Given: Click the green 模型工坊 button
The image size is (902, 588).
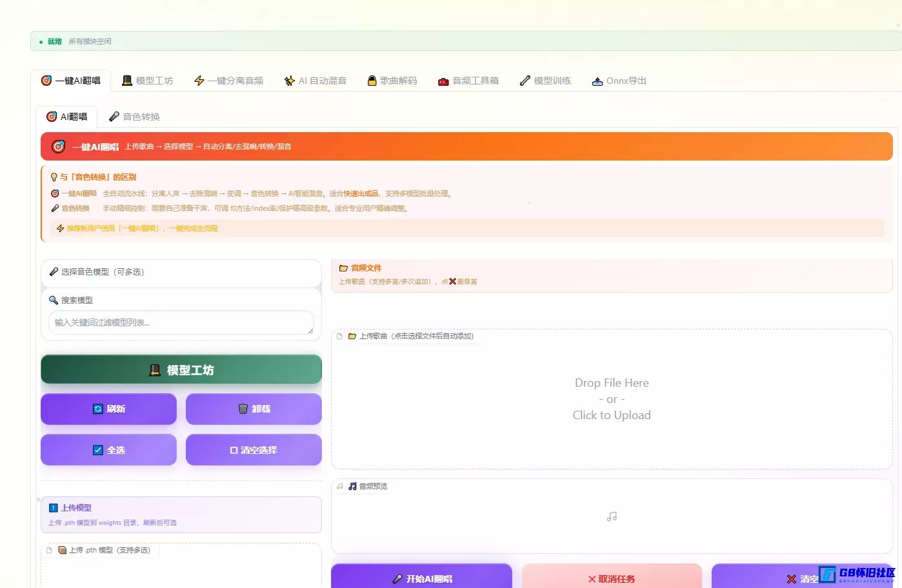Looking at the screenshot, I should tap(181, 370).
